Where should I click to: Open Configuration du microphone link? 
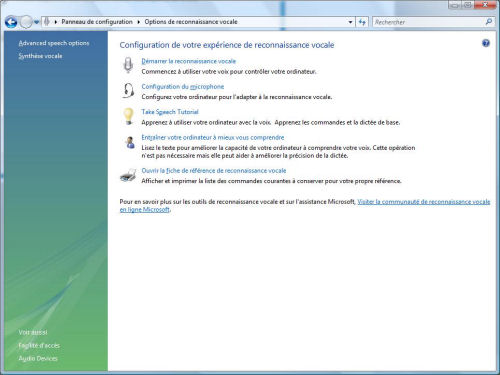tap(183, 87)
